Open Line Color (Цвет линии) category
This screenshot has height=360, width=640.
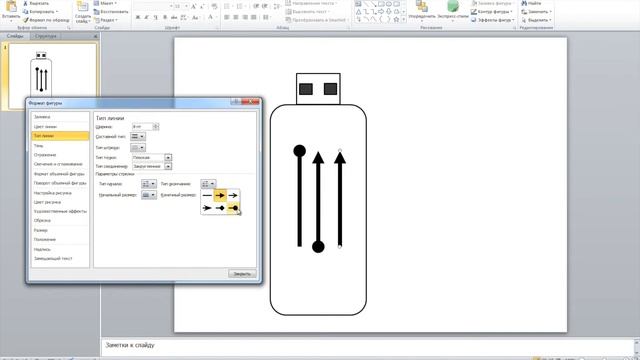pyautogui.click(x=60, y=127)
